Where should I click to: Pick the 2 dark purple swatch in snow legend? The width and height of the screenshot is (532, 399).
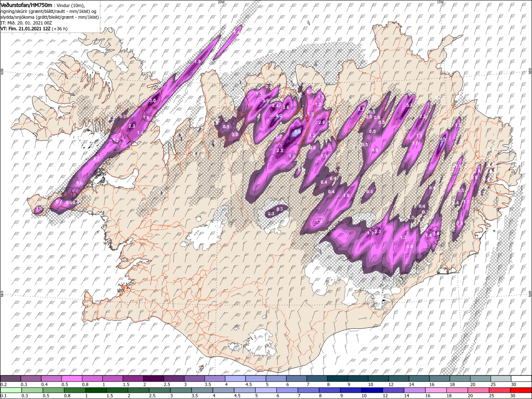pyautogui.click(x=153, y=379)
